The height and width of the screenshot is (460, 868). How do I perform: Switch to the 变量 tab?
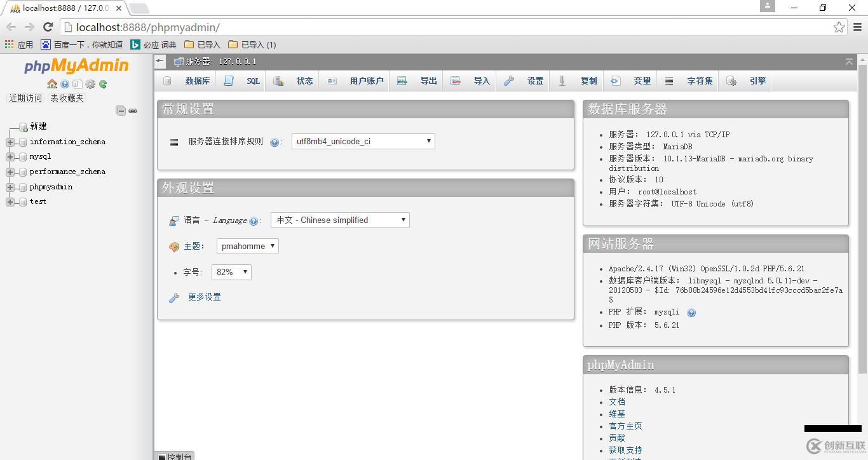pyautogui.click(x=630, y=81)
